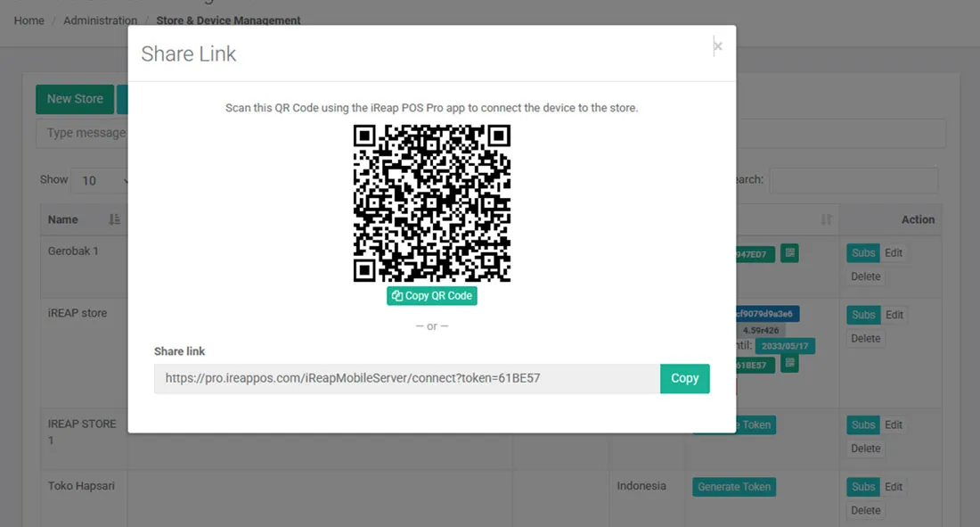Edit the IREAP STORE 1 row
This screenshot has height=527, width=980.
click(x=893, y=425)
